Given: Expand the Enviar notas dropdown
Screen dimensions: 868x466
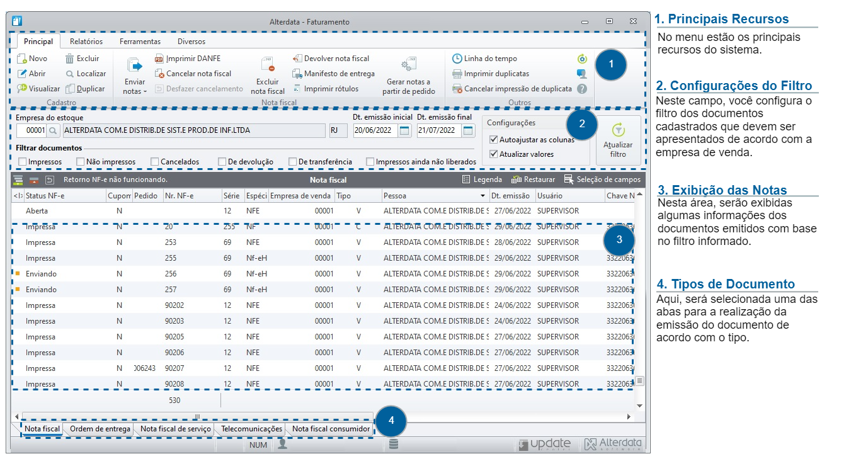Looking at the screenshot, I should 135,76.
